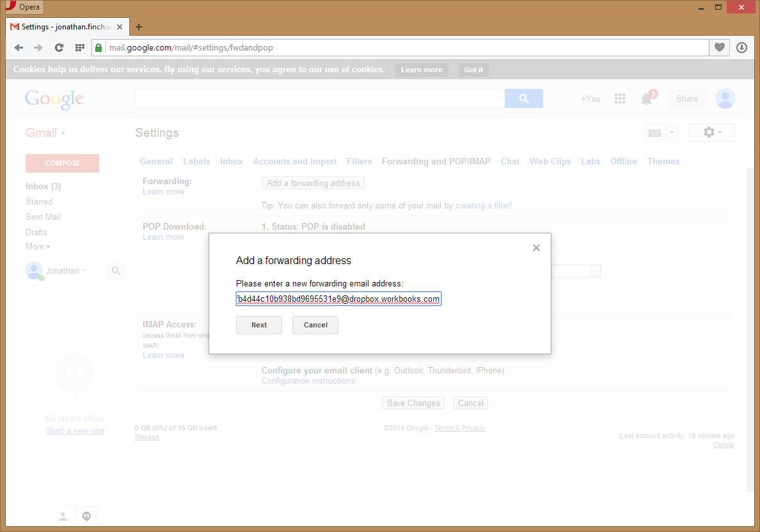
Task: Click the settings page Cancel button
Action: click(471, 403)
